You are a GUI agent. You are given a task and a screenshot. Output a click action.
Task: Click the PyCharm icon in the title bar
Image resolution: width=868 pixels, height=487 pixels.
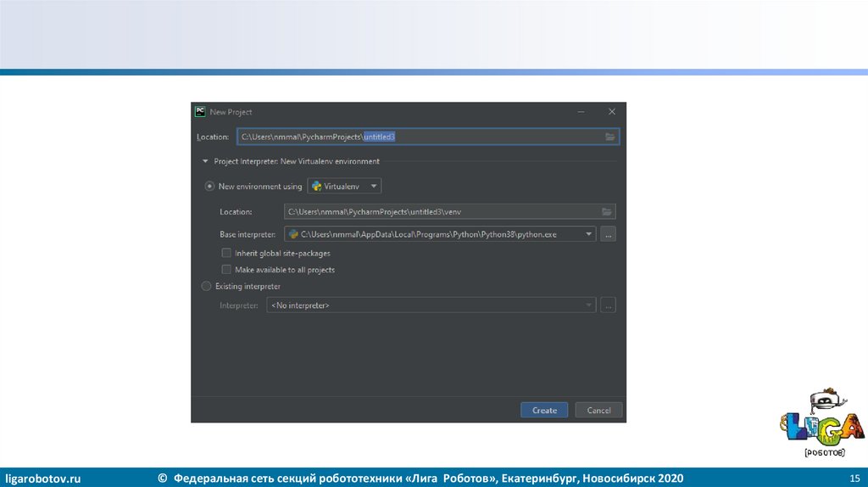[x=200, y=112]
